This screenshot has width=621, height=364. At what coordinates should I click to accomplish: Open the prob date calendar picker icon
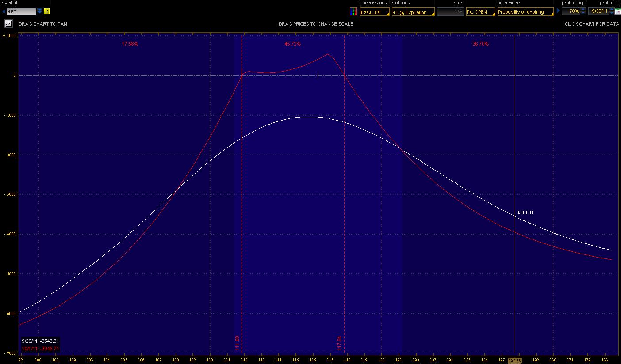point(617,11)
